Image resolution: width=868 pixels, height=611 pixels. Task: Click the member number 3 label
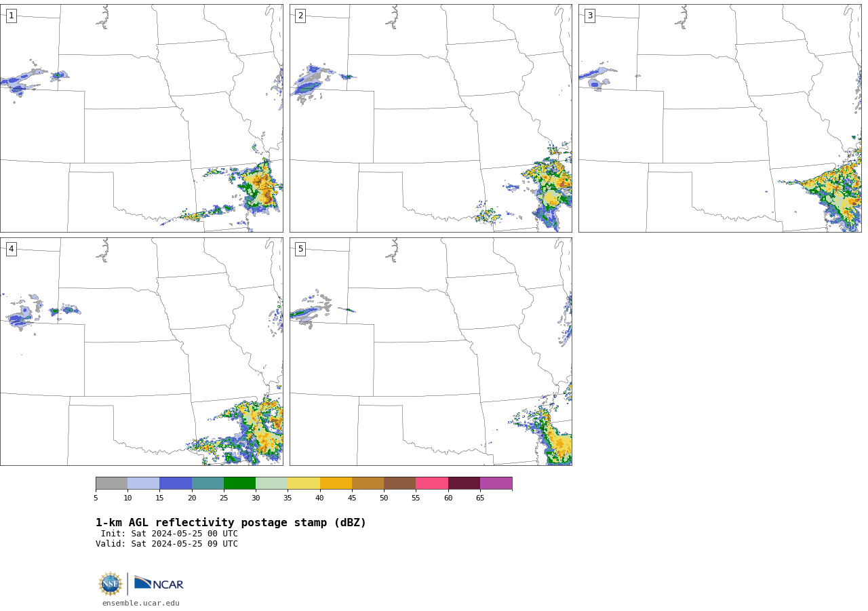[x=589, y=16]
